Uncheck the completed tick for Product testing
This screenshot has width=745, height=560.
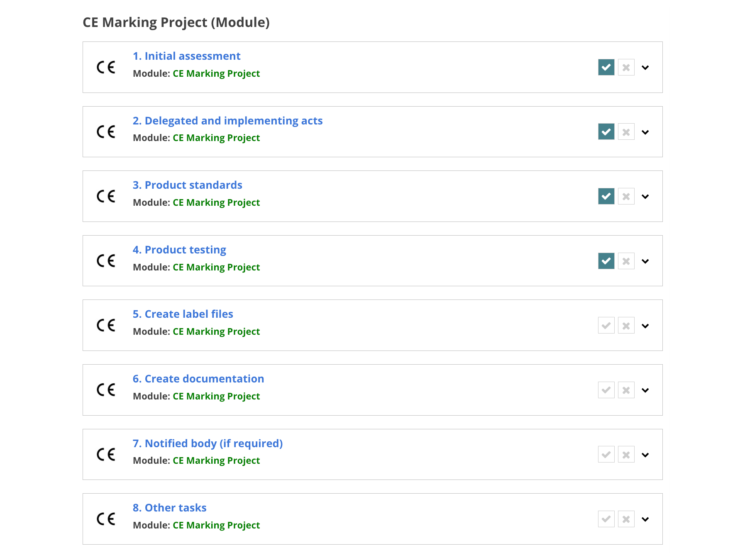[606, 261]
